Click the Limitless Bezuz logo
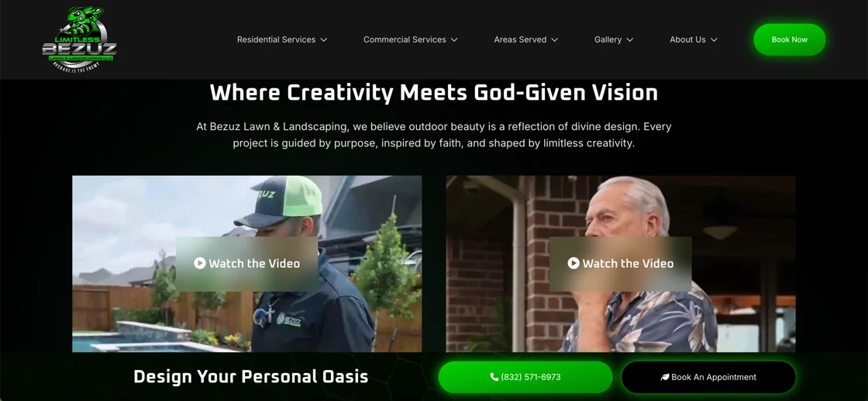Screen dimensions: 868x401 (x=79, y=39)
